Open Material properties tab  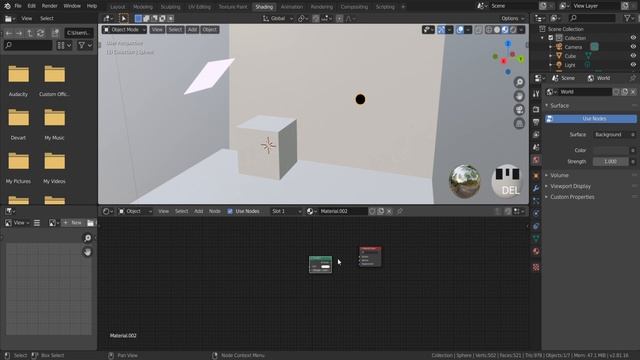tap(536, 251)
